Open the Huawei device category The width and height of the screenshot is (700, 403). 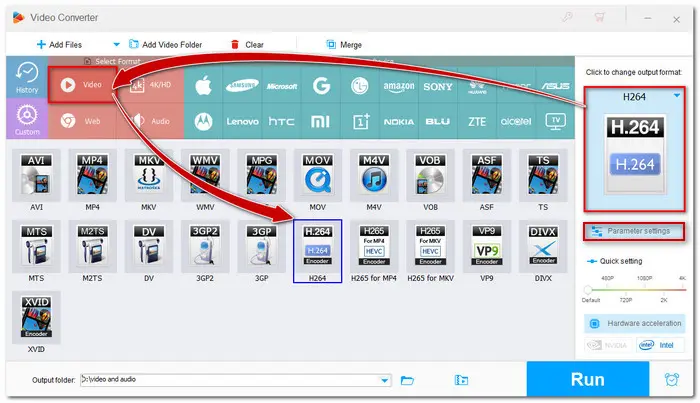477,85
